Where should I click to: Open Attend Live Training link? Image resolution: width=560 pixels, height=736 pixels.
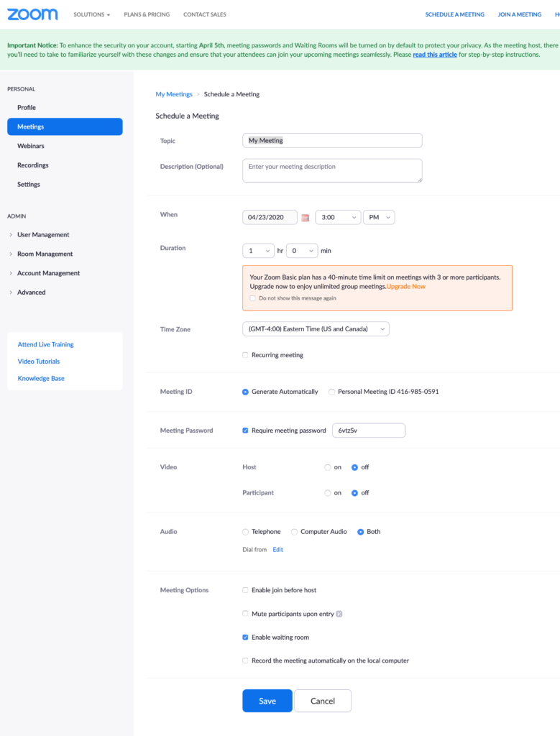click(45, 344)
